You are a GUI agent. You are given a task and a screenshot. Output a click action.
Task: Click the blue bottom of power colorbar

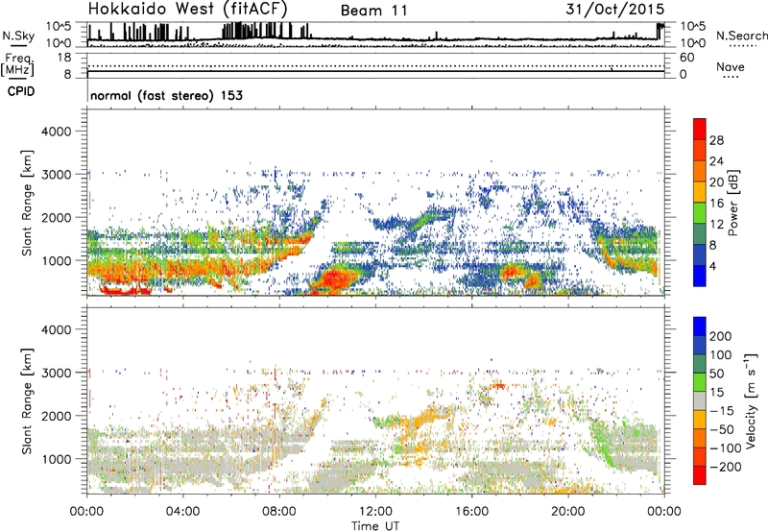(700, 277)
